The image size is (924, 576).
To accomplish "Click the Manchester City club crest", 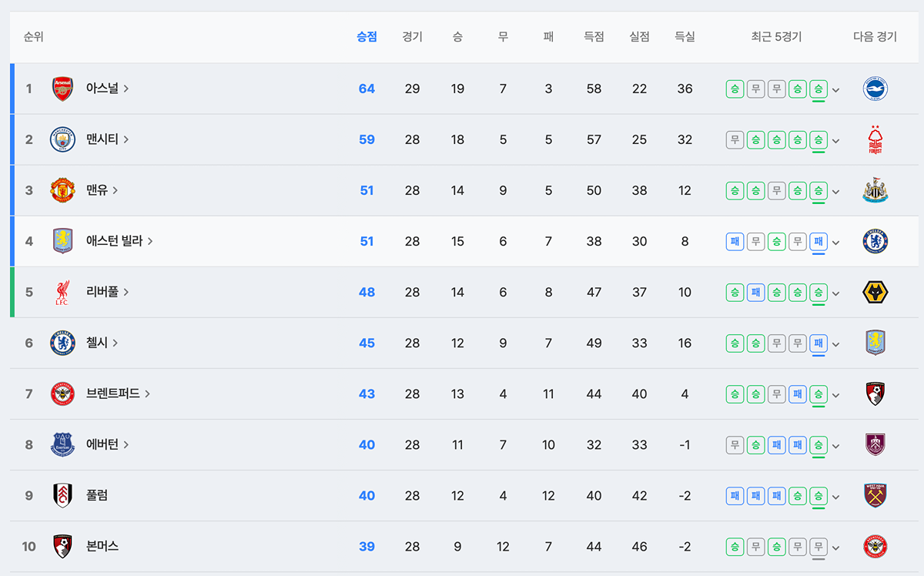I will pyautogui.click(x=62, y=139).
